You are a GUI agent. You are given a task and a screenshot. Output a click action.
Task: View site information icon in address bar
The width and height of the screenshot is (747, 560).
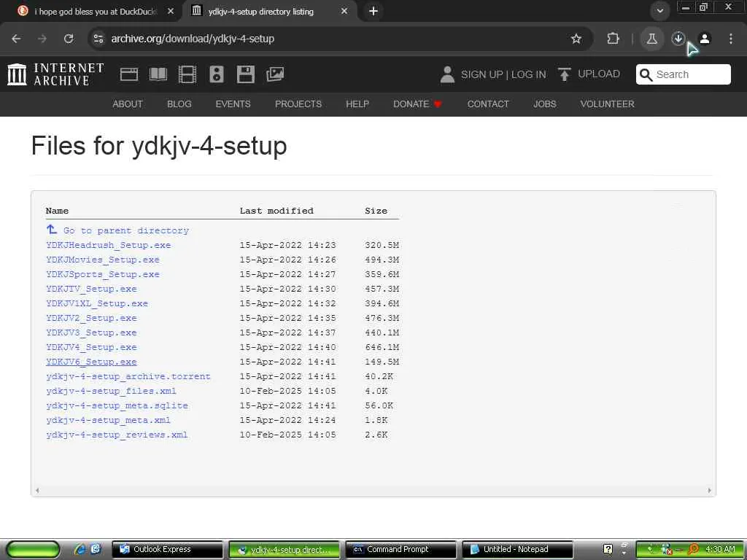(x=98, y=39)
